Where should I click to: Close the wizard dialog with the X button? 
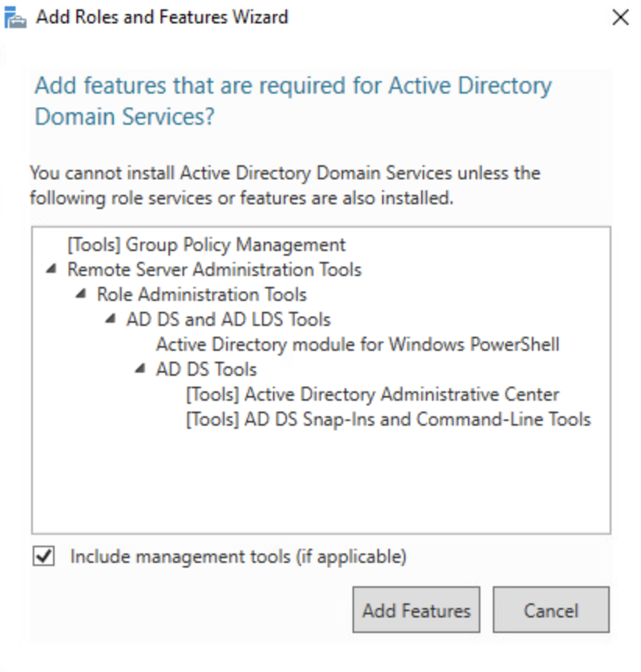point(620,18)
